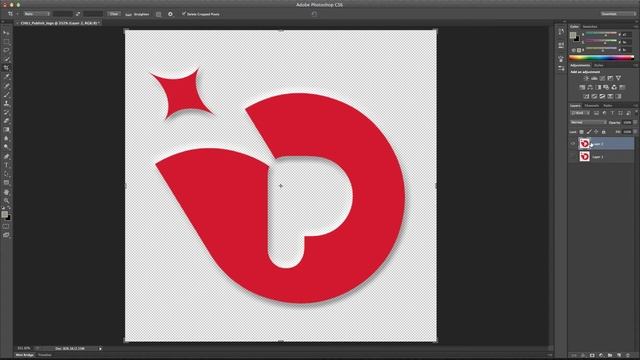Add a Levels adjustment

tap(594, 78)
